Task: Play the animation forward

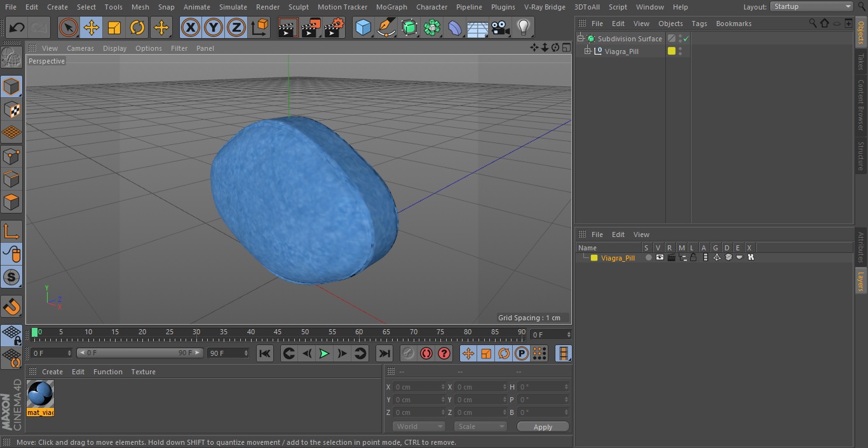Action: click(324, 353)
